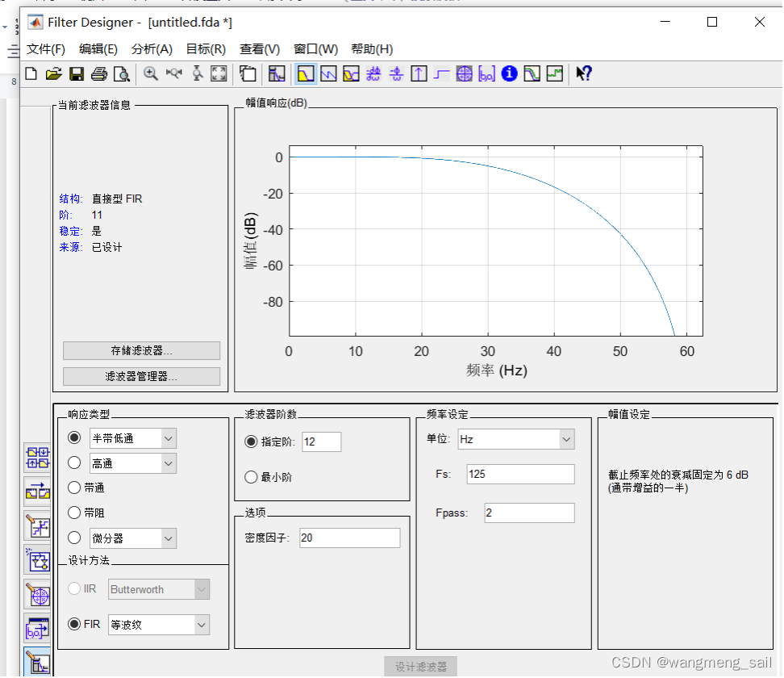784x678 pixels.
Task: Click the 滤波器管理器... button
Action: click(141, 376)
